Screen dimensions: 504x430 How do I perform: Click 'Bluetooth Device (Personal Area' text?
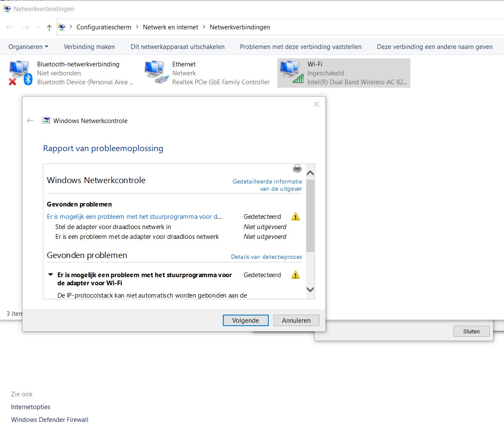point(85,82)
